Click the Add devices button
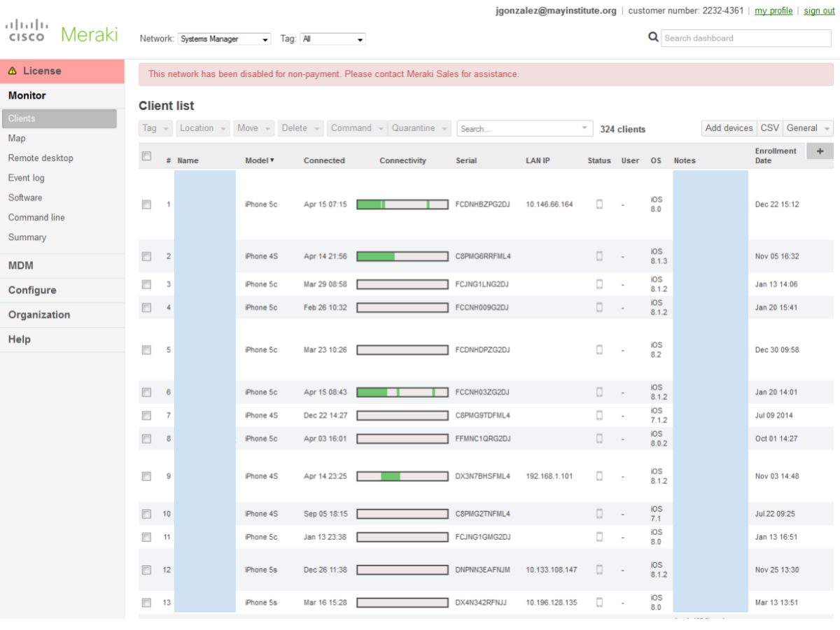840x630 pixels. [x=729, y=128]
